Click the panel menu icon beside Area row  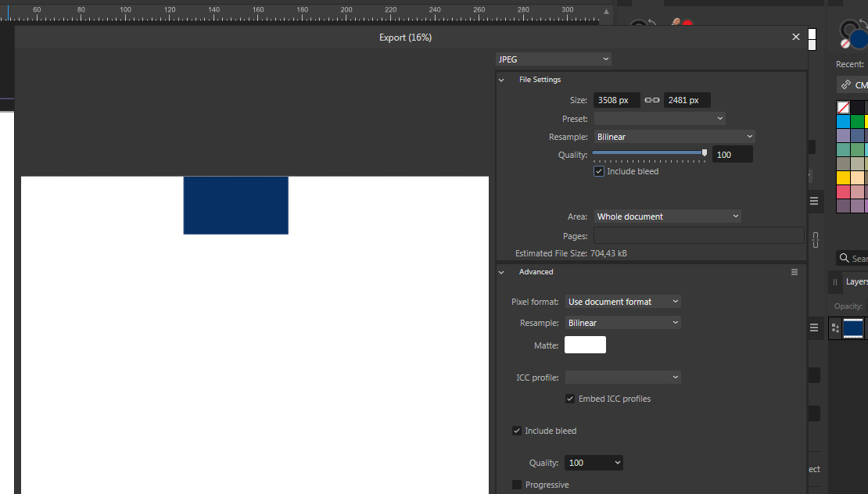coord(814,201)
